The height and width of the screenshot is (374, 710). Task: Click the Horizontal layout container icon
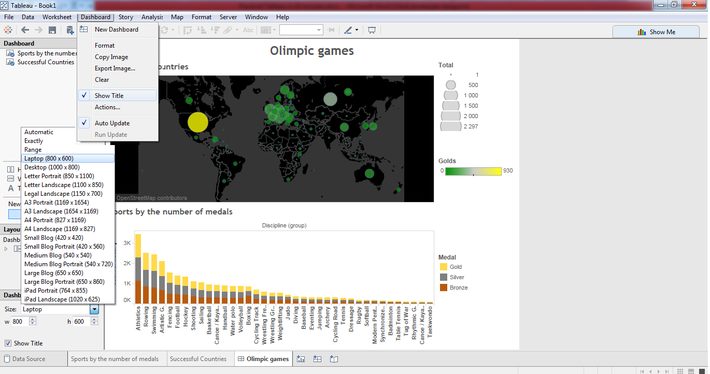click(10, 169)
